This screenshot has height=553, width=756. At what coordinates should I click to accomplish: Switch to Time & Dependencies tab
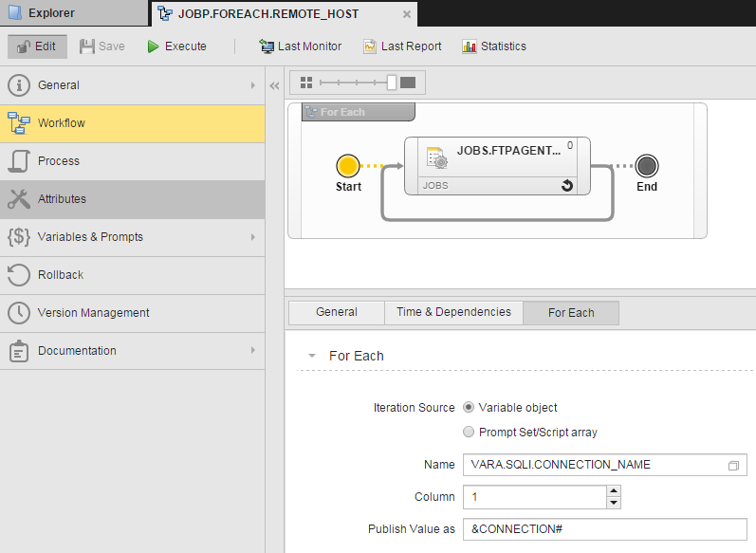tap(453, 312)
